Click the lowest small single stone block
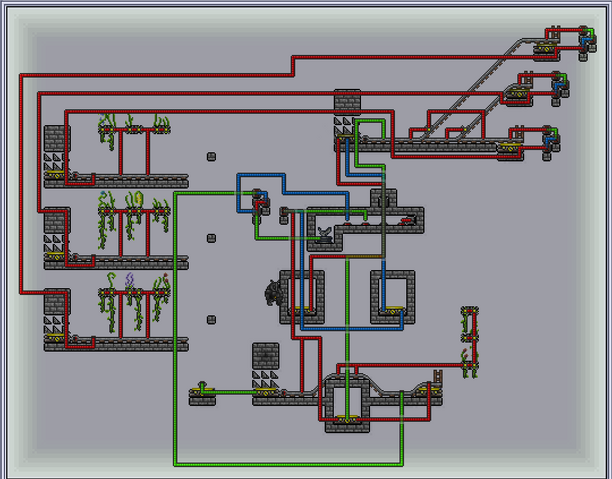This screenshot has height=479, width=612. (211, 320)
